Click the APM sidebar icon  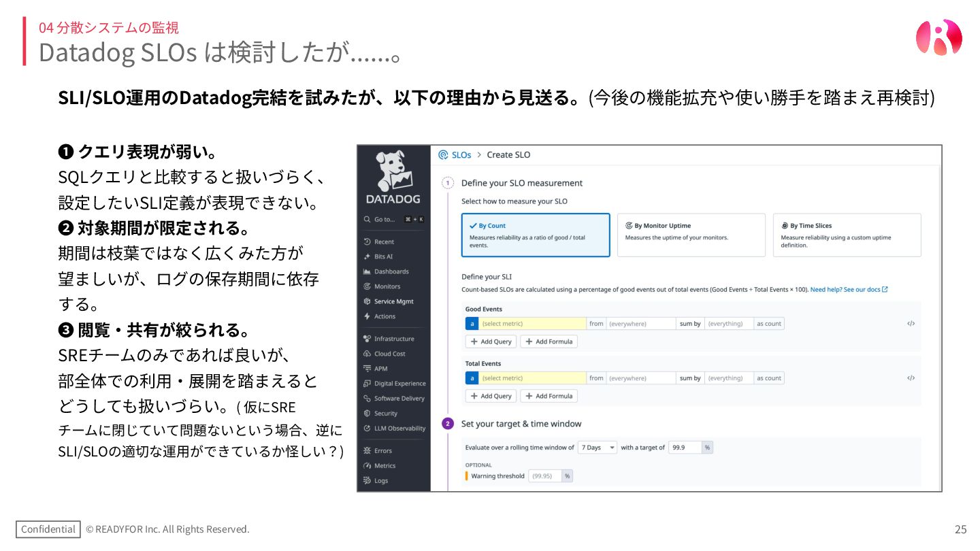pyautogui.click(x=367, y=369)
